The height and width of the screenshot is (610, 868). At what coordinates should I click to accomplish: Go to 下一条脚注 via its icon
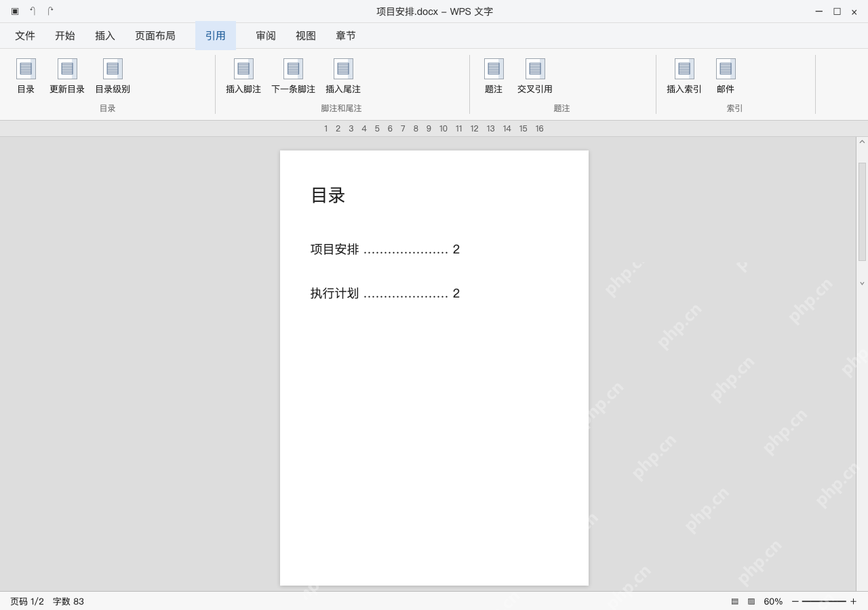click(293, 68)
